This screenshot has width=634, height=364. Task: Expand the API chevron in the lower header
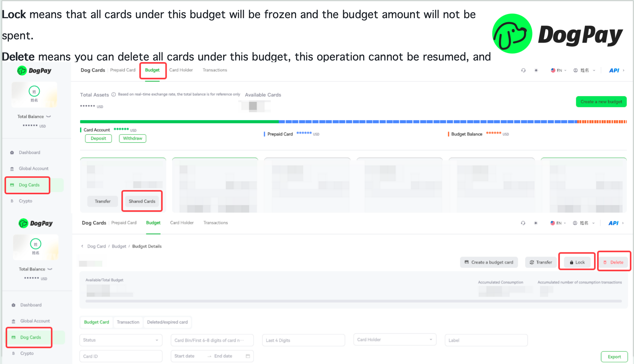[623, 223]
